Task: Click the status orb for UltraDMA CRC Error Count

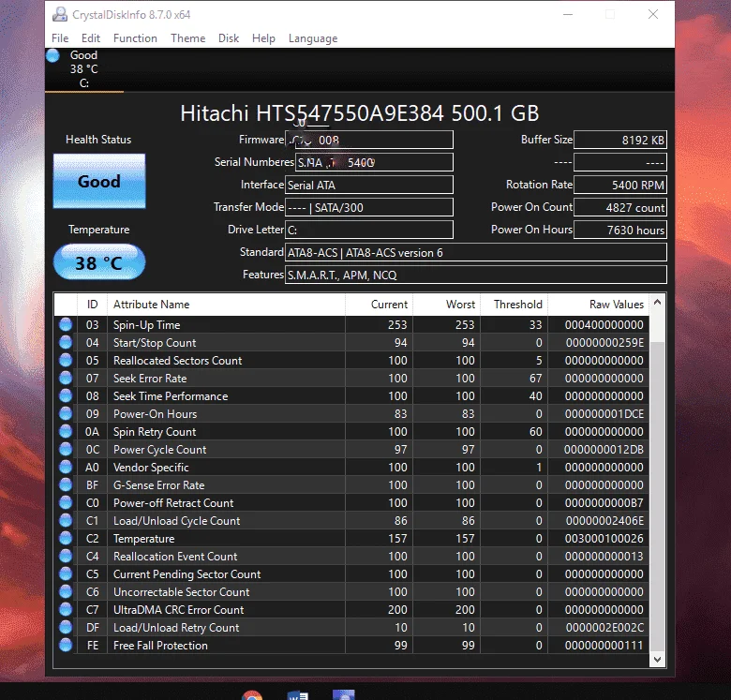Action: click(66, 610)
